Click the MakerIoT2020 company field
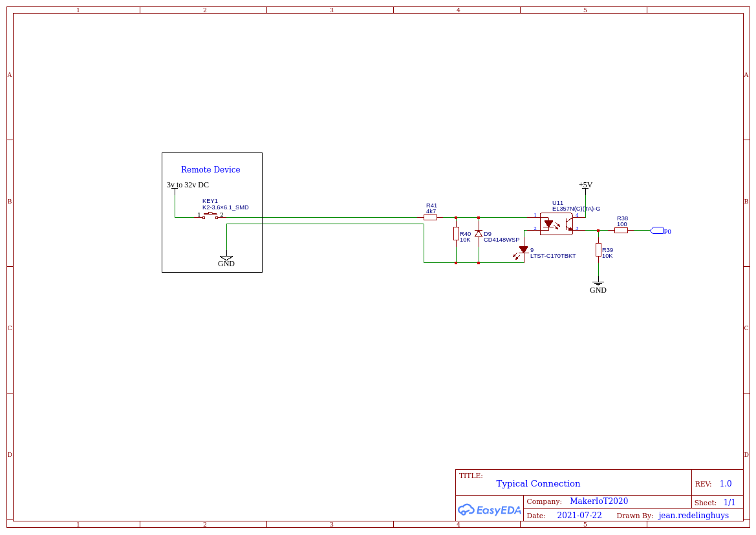This screenshot has width=756, height=535. click(599, 501)
